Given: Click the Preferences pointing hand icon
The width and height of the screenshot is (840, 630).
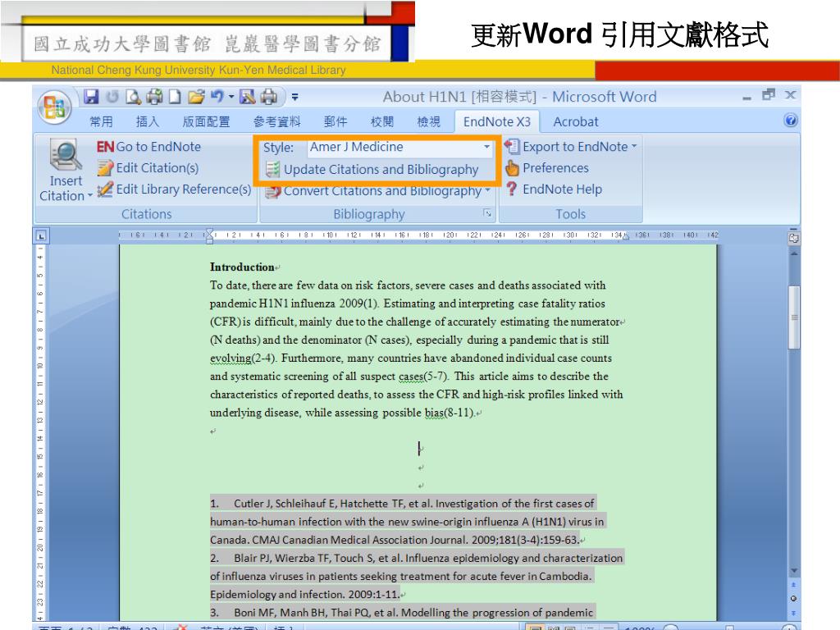Looking at the screenshot, I should coord(512,168).
